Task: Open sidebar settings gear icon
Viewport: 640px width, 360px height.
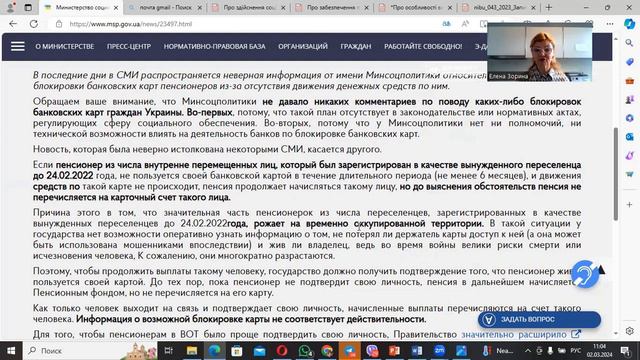Action: click(629, 331)
